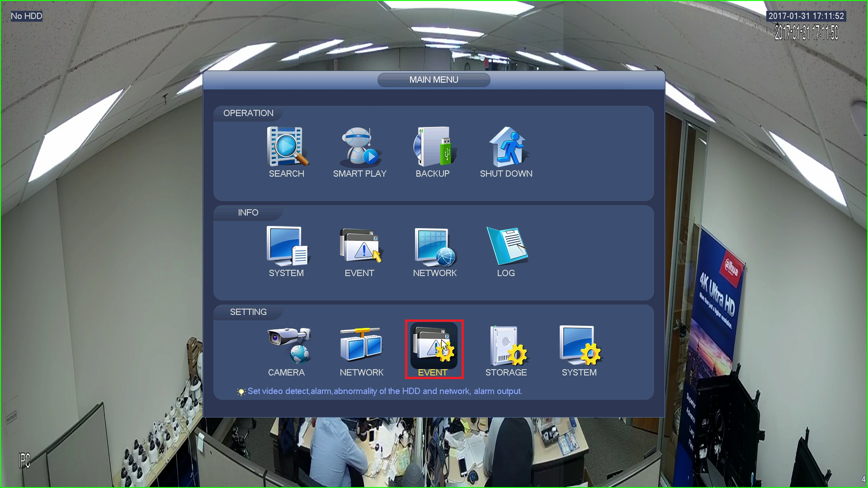Open the Search playback icon
Viewport: 868px width, 488px height.
(287, 147)
